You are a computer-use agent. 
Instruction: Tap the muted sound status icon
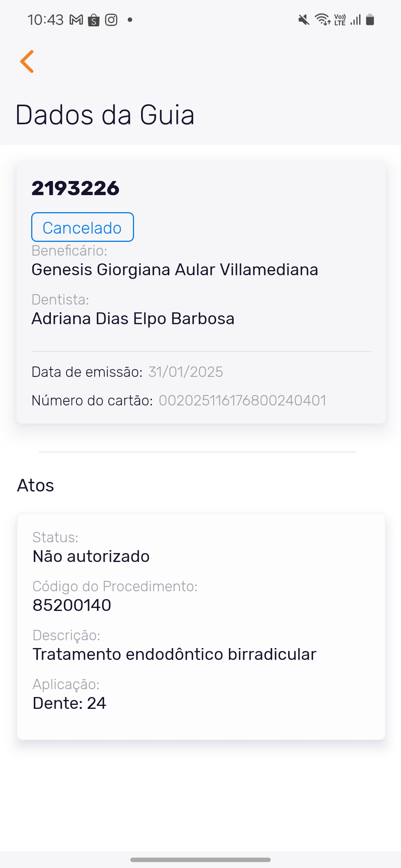pos(304,20)
